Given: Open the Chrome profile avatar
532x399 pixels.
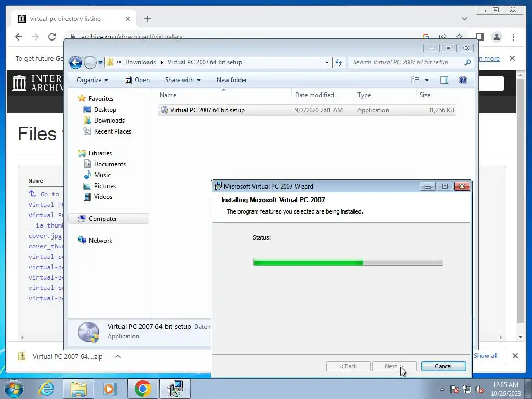Looking at the screenshot, I should 497,37.
